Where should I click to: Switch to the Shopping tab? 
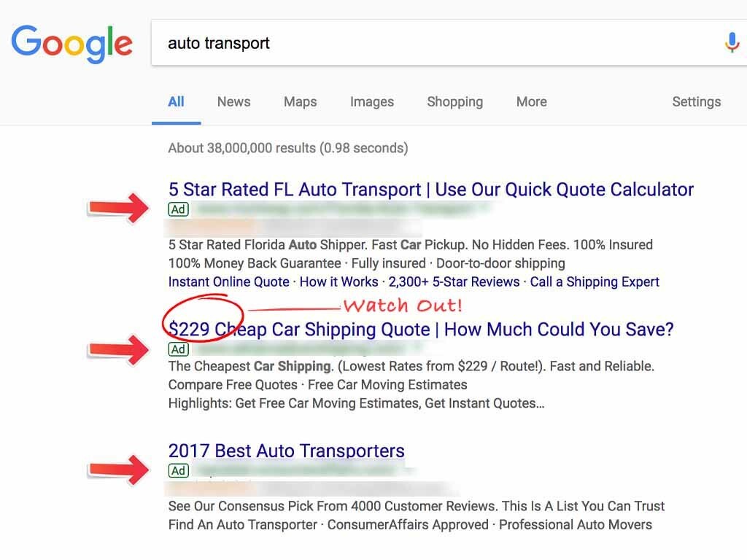point(455,101)
